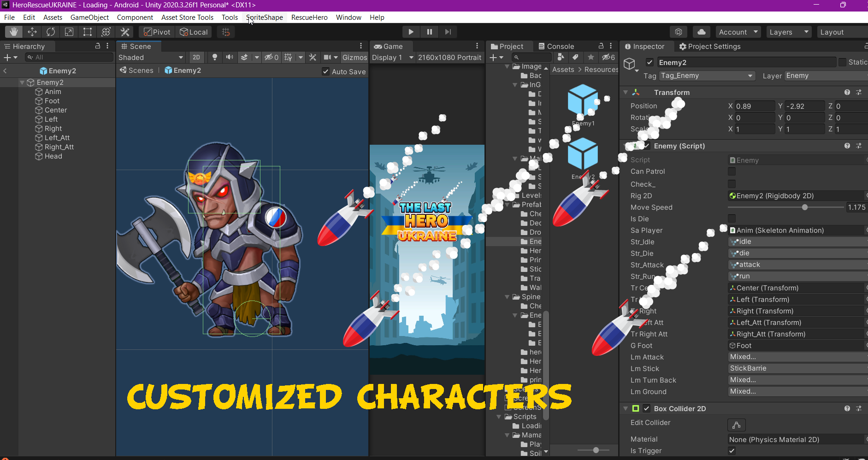Toggle scene effects icon
Screen dimensions: 868x460
pos(245,57)
